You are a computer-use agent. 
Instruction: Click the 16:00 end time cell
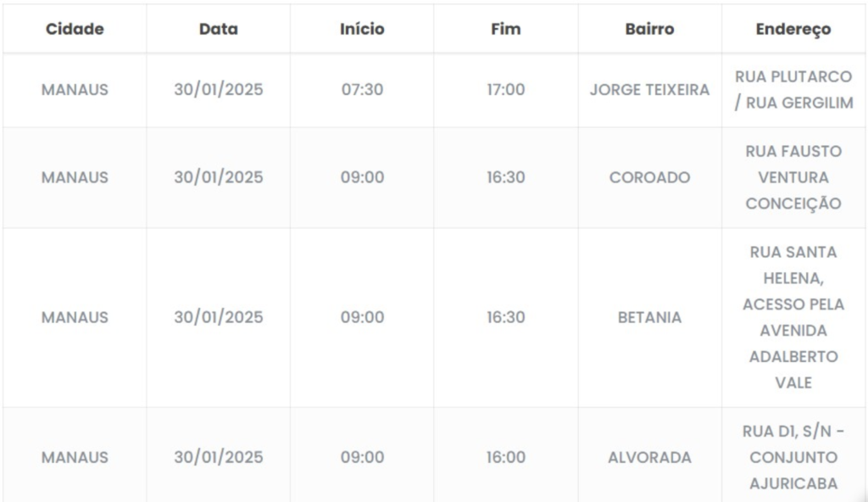click(505, 458)
